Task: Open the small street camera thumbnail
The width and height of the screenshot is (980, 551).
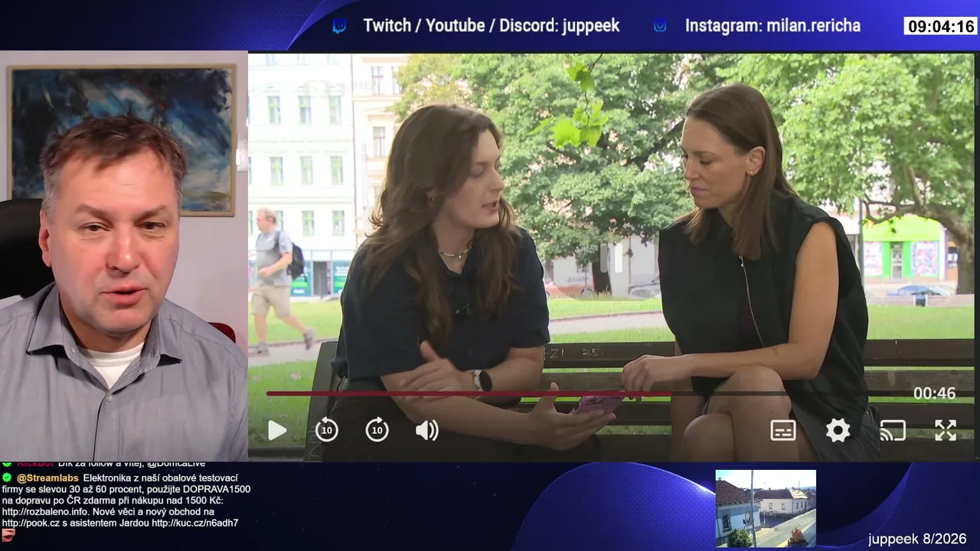Action: (766, 508)
